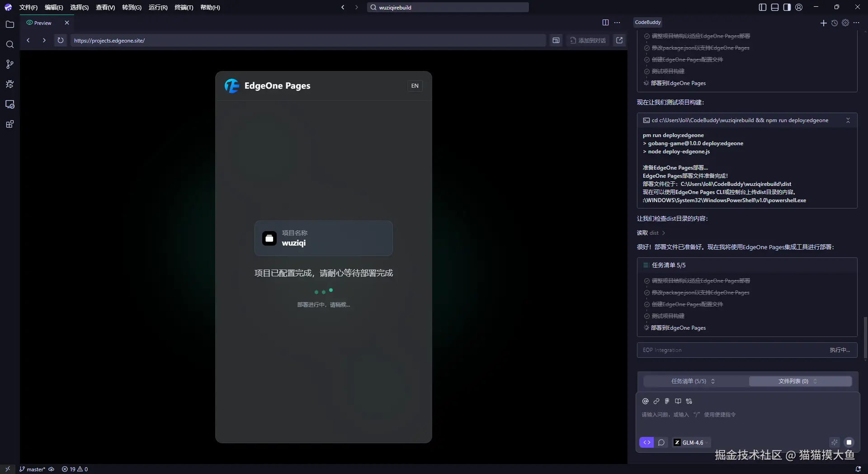
Task: Split the Preview editor
Action: pos(605,22)
